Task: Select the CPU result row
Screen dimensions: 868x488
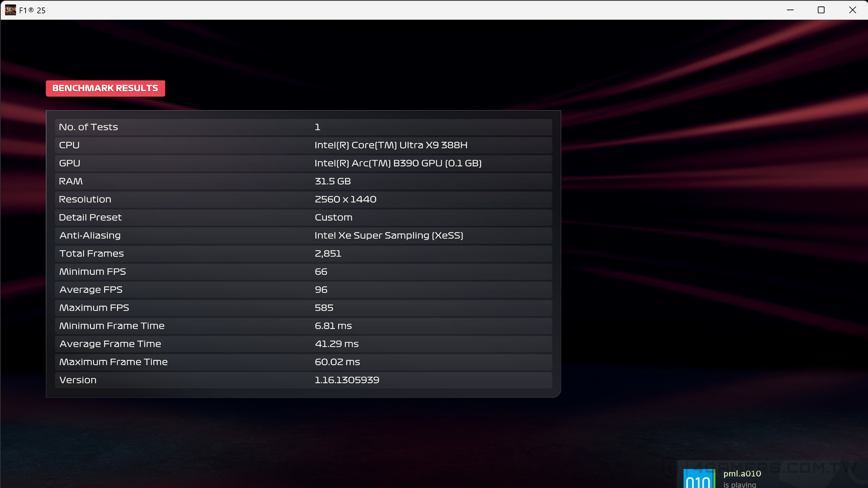Action: click(x=303, y=145)
